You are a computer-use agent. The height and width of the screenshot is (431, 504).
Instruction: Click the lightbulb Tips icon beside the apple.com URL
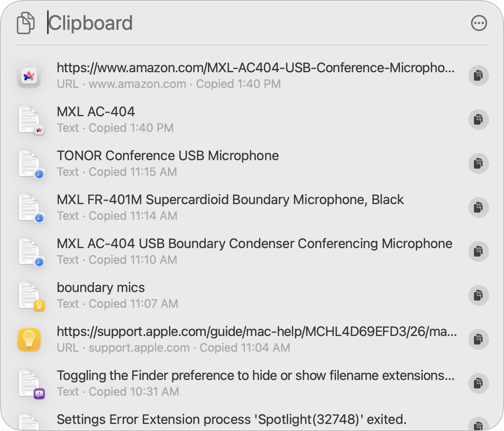[29, 340]
